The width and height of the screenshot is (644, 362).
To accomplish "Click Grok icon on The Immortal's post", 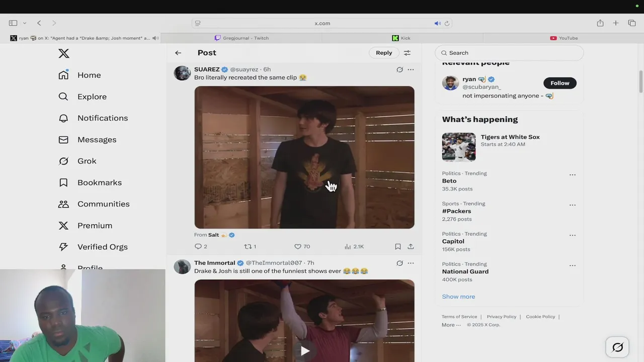I will tap(399, 263).
